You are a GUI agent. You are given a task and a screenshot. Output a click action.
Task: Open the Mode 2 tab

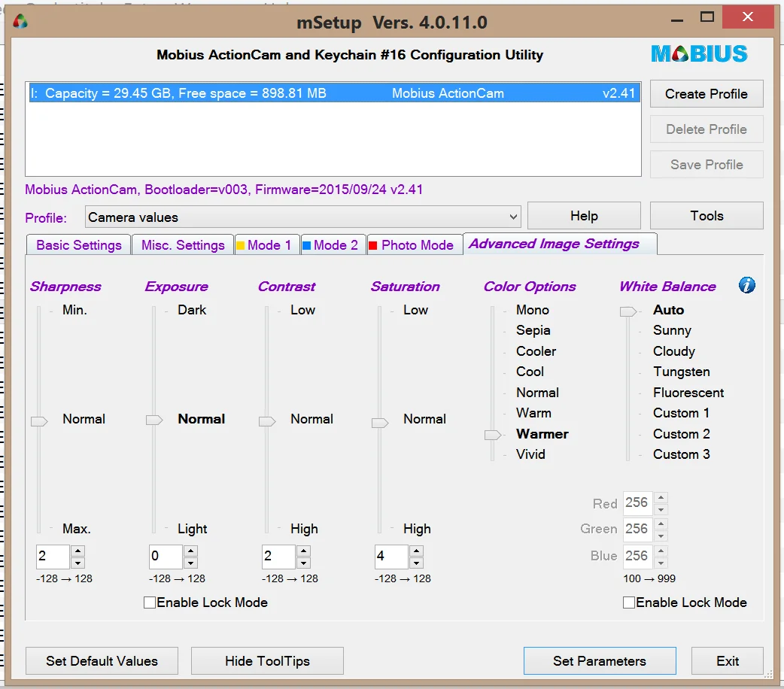coord(333,245)
